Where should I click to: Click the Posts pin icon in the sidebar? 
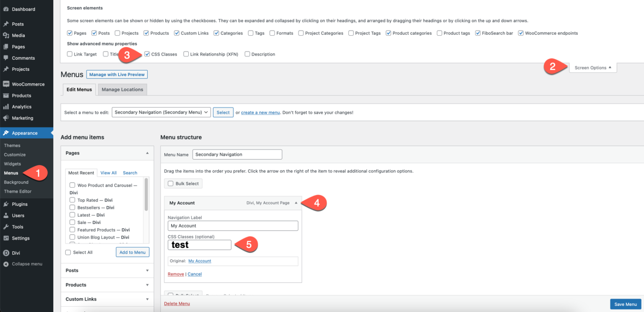point(6,24)
